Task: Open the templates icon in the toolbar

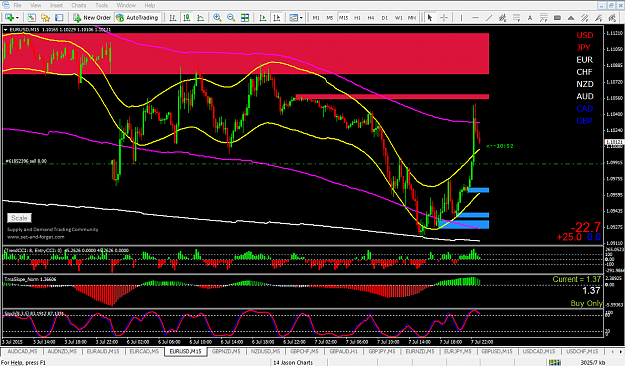Action: [x=294, y=18]
